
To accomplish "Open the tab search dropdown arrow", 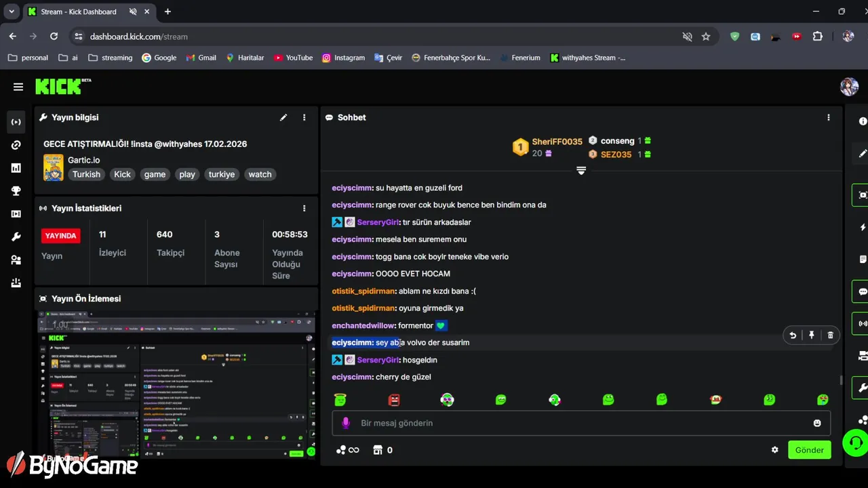I will [x=12, y=12].
